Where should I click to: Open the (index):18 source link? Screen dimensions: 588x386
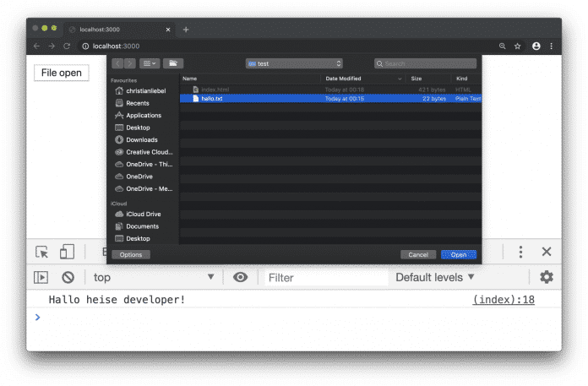504,300
